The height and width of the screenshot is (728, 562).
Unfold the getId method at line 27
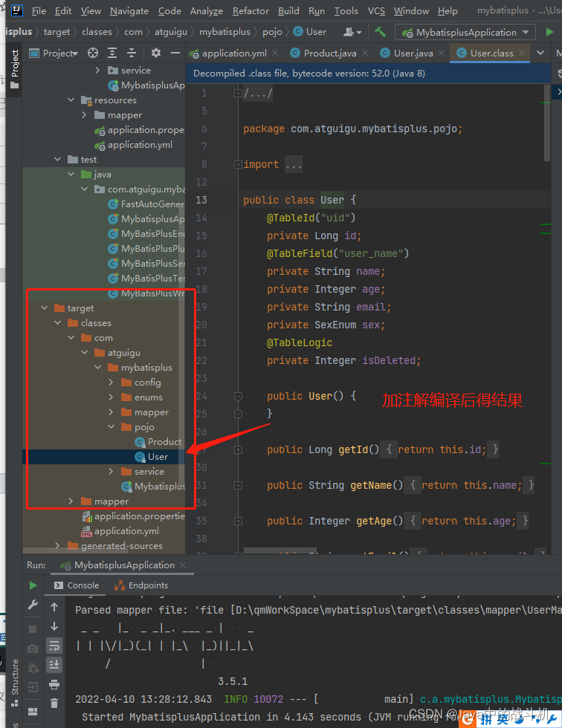(238, 449)
